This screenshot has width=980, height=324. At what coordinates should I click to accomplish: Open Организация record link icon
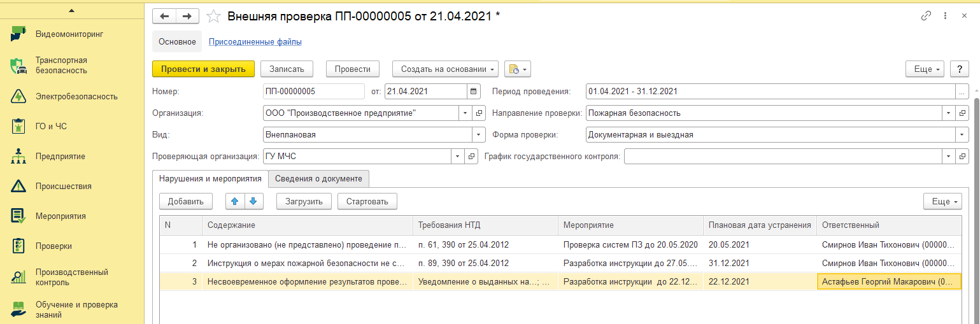point(479,113)
